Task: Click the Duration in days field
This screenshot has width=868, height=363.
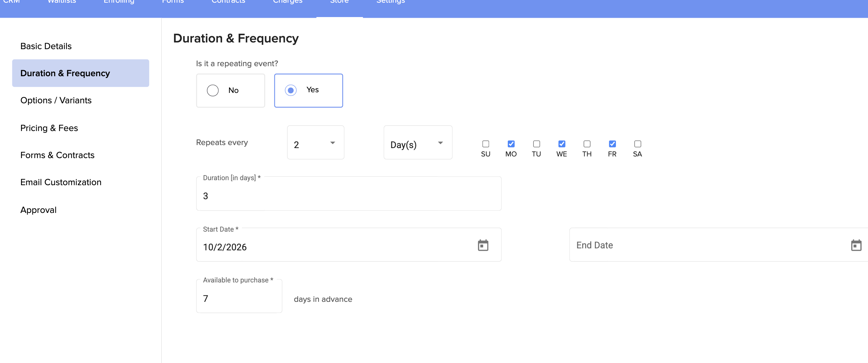Action: (x=349, y=196)
